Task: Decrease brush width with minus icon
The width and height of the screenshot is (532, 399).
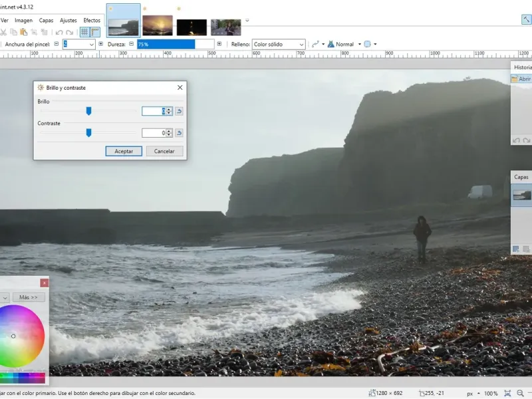Action: coord(57,44)
